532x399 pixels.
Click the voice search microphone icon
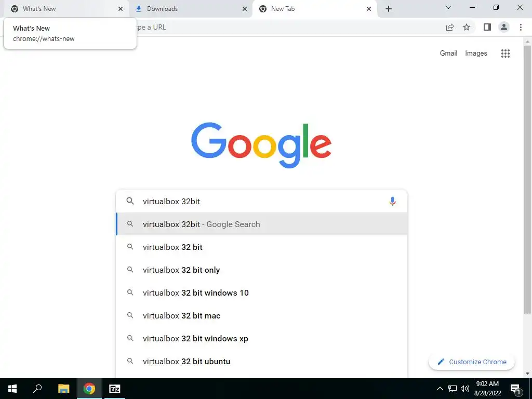point(392,201)
